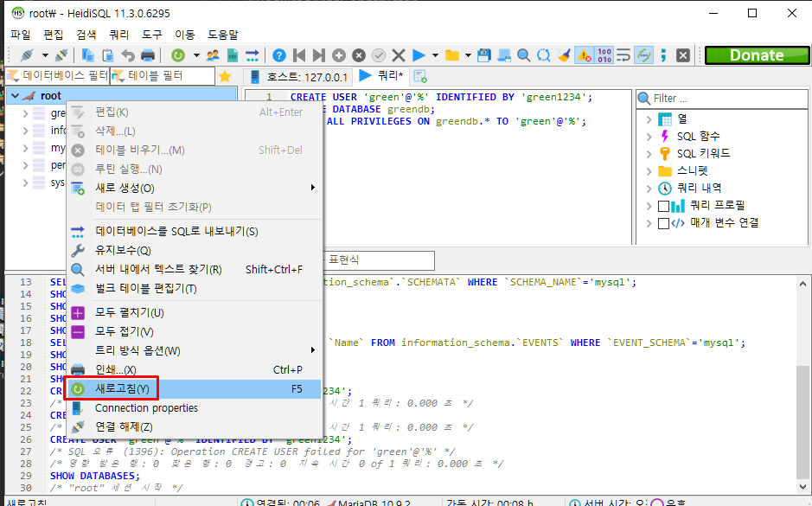
Task: Click the favorites star icon
Action: click(x=225, y=76)
